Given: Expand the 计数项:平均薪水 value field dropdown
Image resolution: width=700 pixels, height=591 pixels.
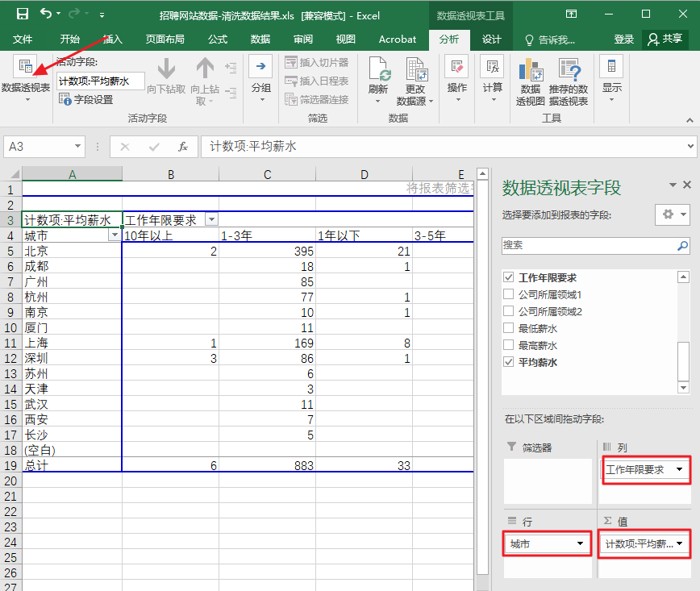Looking at the screenshot, I should click(680, 543).
